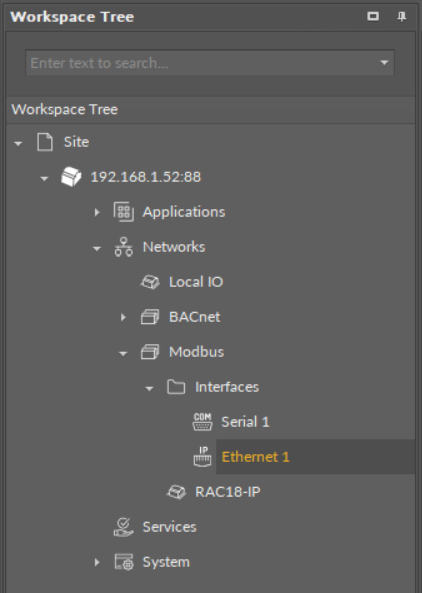Select the Modbus label in tree
Viewport: 422px width, 593px height.
[196, 352]
